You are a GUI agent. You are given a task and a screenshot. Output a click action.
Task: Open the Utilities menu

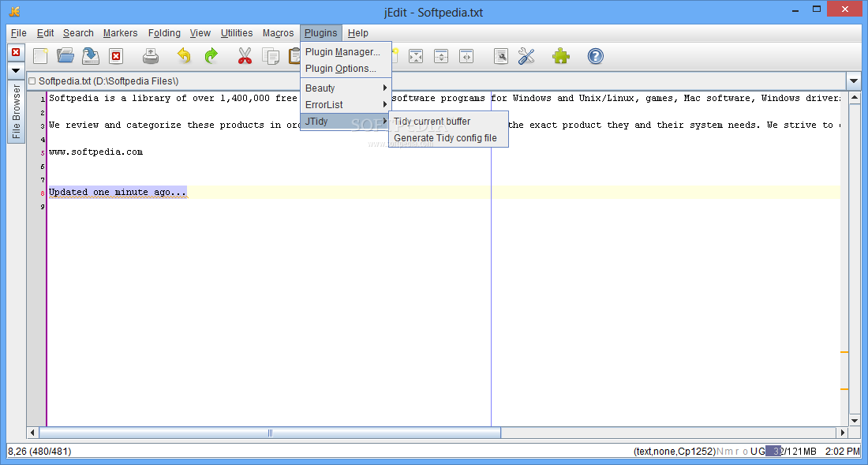click(237, 33)
